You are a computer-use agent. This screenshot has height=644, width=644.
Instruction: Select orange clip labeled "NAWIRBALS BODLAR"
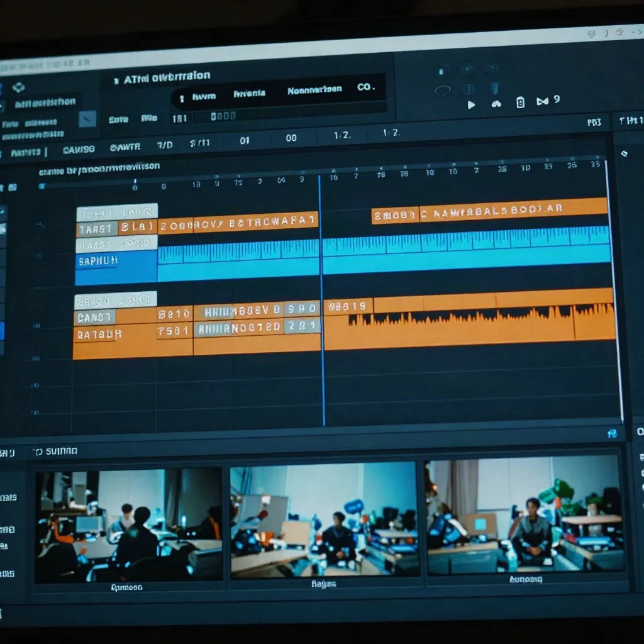(513, 210)
